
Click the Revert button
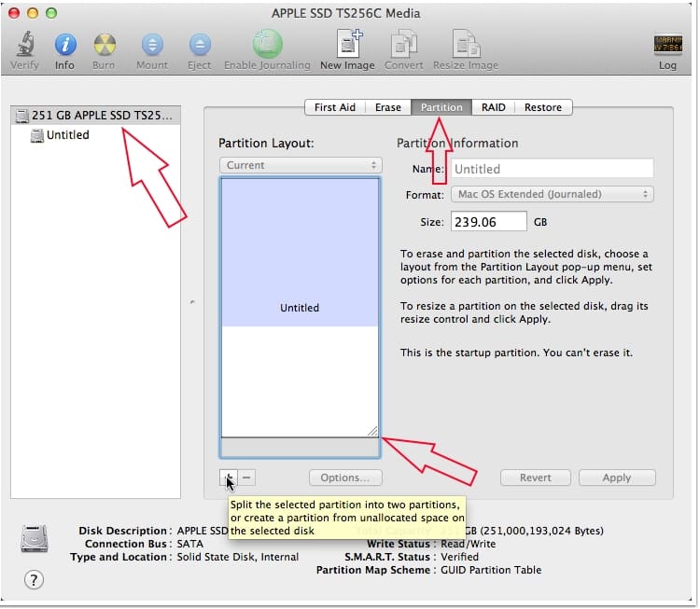coord(536,478)
